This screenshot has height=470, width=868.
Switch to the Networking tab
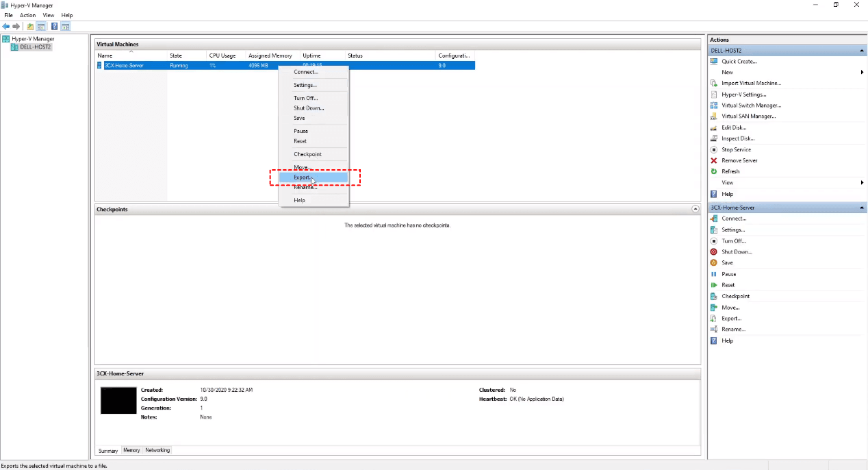(157, 450)
